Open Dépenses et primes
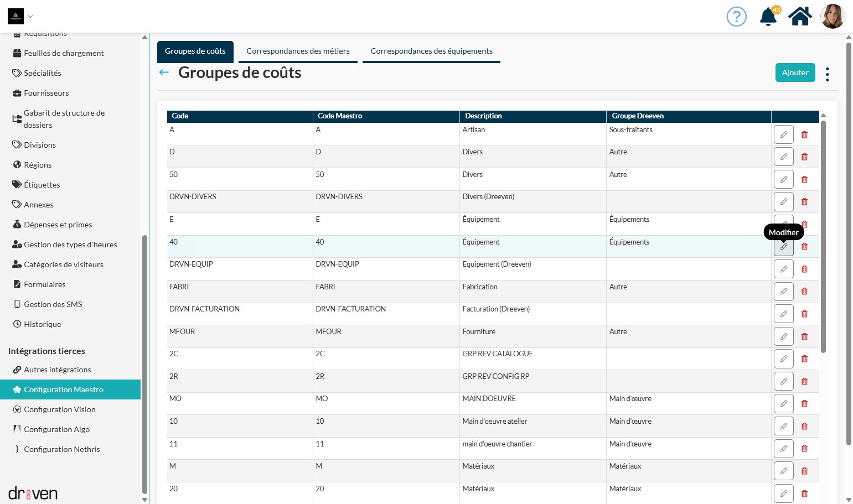Viewport: 853px width, 504px height. 70,225
